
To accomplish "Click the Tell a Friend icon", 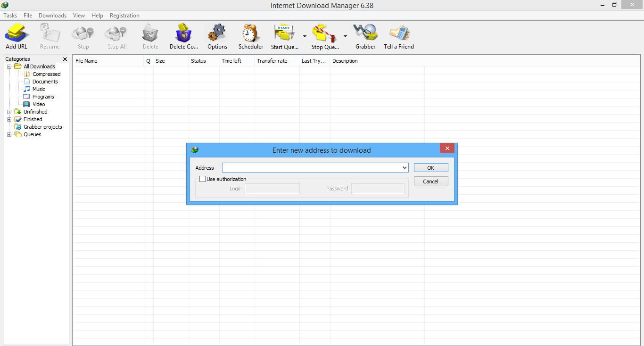I will click(x=399, y=33).
